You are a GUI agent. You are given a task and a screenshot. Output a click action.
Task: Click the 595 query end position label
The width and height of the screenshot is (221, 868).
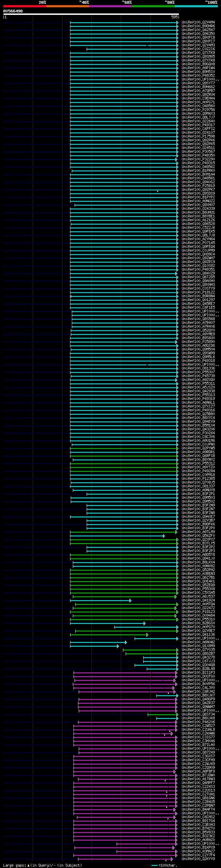(174, 17)
